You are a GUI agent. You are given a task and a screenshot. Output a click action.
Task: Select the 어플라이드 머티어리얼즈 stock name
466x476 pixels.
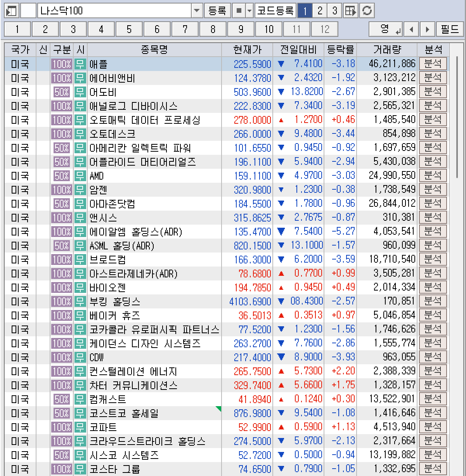click(x=142, y=162)
